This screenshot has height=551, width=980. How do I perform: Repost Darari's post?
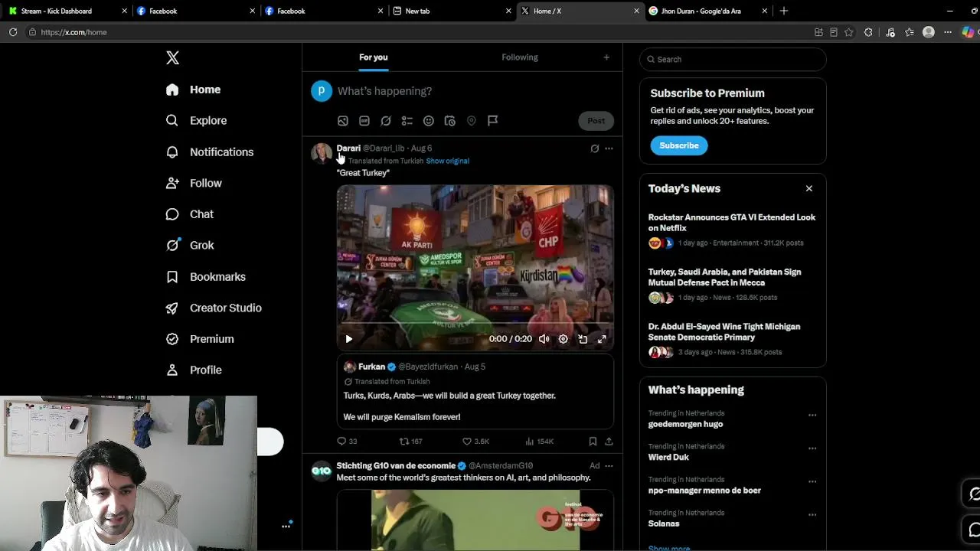(x=411, y=442)
